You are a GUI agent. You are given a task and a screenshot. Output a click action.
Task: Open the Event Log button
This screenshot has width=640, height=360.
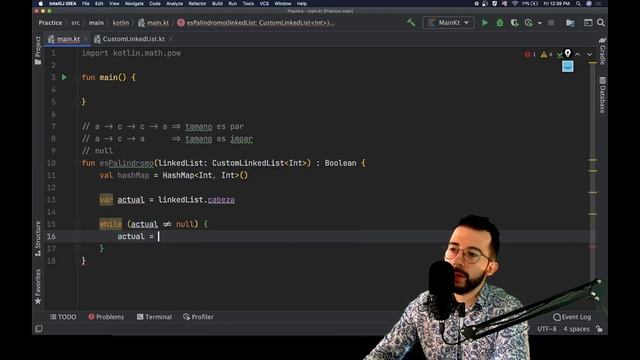(x=572, y=317)
